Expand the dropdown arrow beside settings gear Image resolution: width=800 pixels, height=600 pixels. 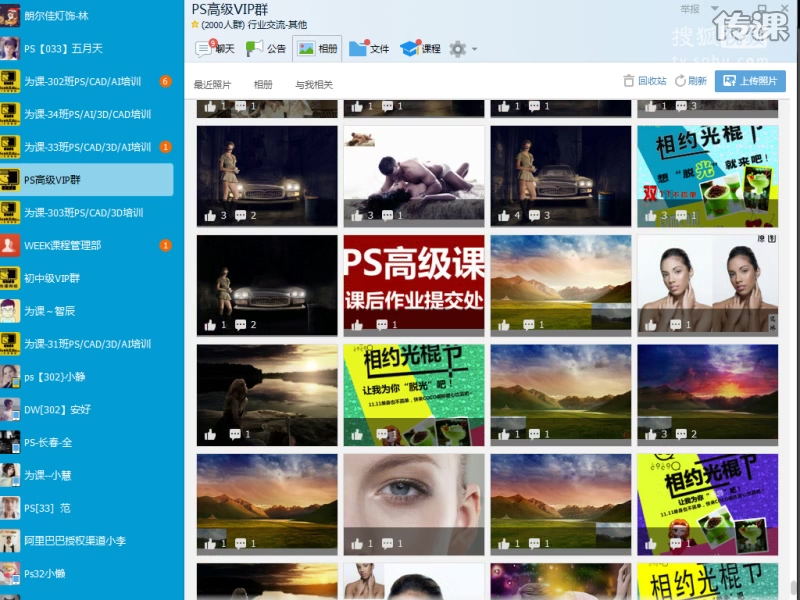point(474,49)
